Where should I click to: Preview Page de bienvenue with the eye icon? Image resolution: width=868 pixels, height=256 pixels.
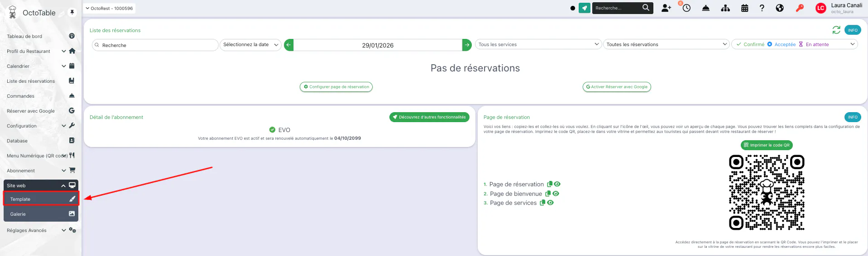click(556, 194)
